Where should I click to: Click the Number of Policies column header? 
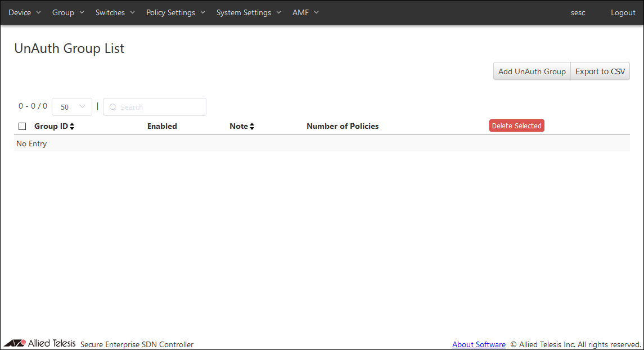[343, 127]
